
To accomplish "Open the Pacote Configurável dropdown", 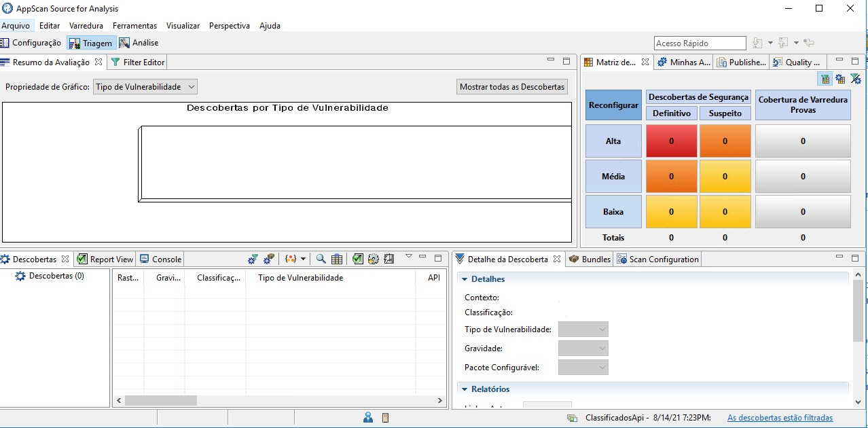I will (583, 368).
